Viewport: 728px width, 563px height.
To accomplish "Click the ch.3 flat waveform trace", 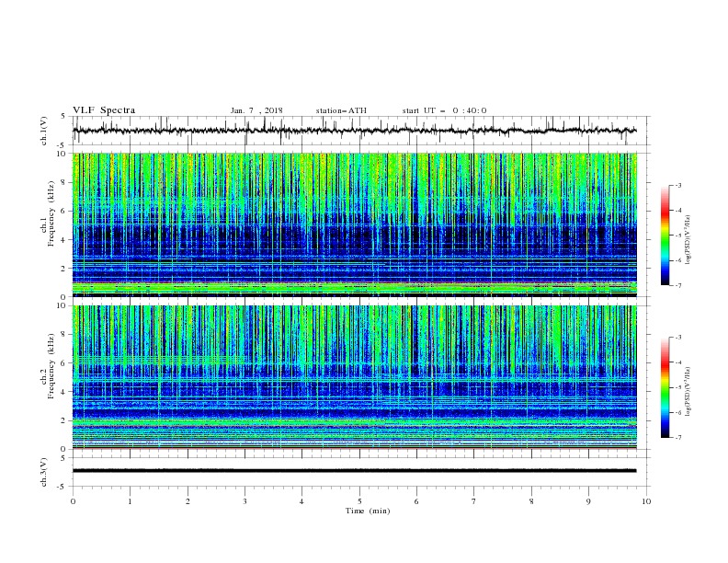I will (x=354, y=471).
